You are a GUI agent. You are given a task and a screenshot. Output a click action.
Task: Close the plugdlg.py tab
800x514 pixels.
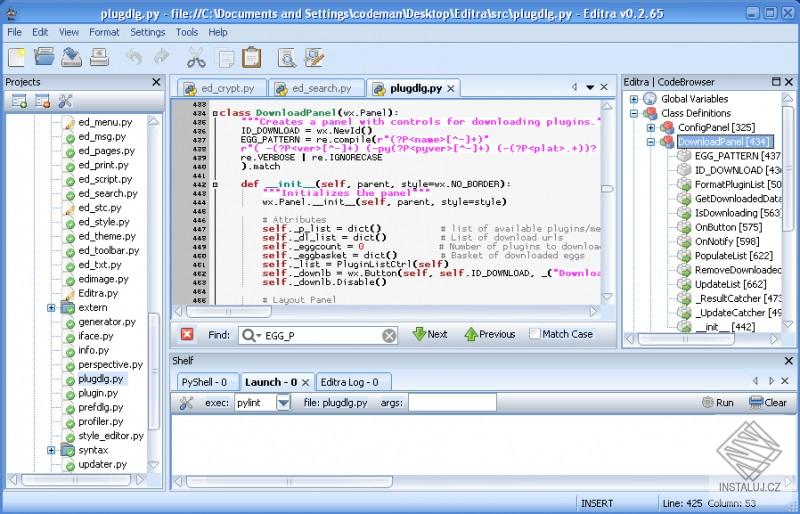451,88
